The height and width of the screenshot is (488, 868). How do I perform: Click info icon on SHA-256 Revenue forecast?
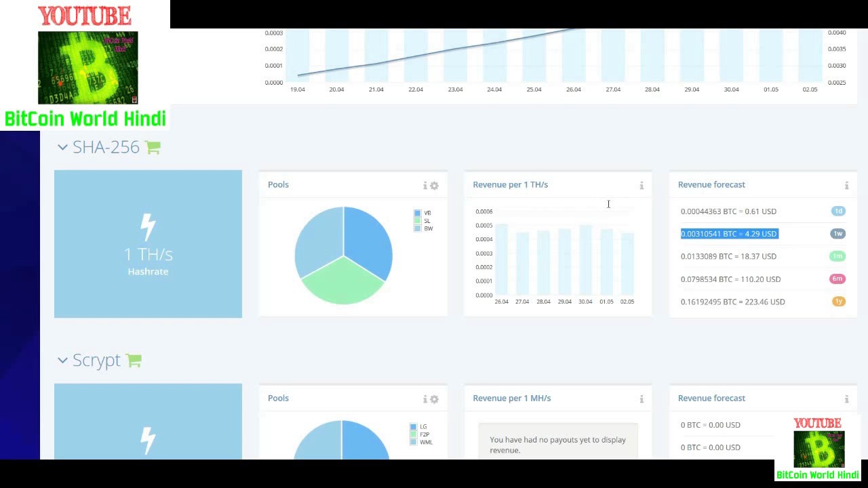846,186
